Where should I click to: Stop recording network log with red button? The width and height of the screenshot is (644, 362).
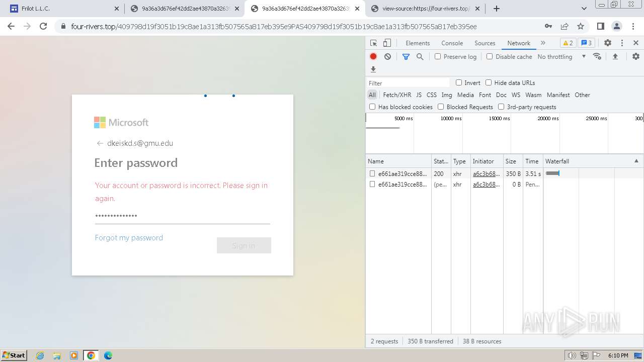pos(373,57)
